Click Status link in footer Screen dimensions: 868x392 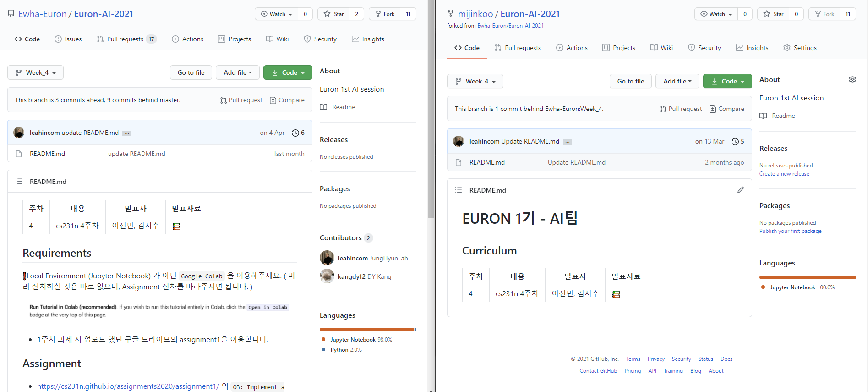tap(705, 359)
